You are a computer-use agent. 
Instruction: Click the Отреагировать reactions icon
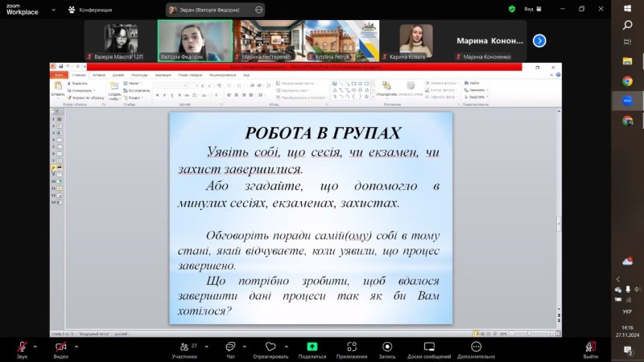pyautogui.click(x=270, y=347)
